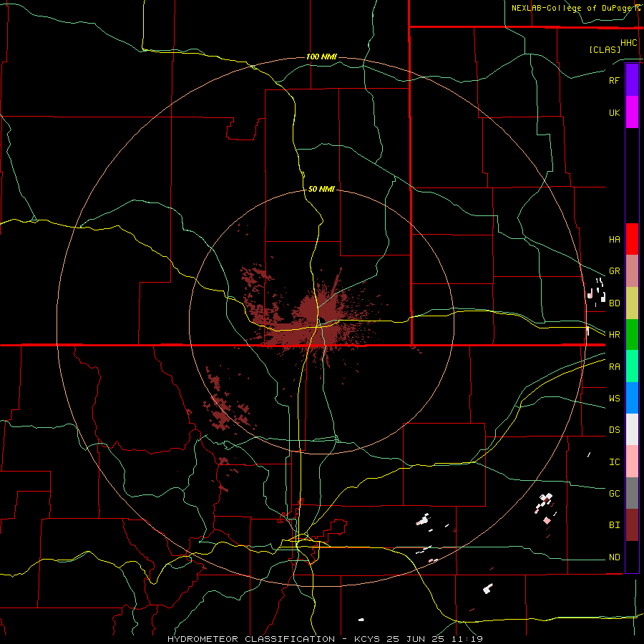Viewport: 644px width, 644px height.
Task: Select the GC gray legend swatch
Action: (x=632, y=493)
